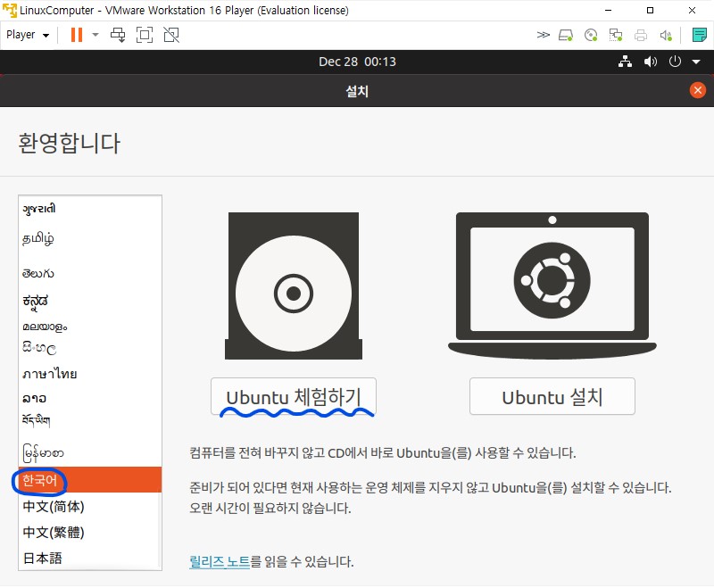Image resolution: width=714 pixels, height=588 pixels.
Task: Open the Player menu
Action: tap(28, 35)
